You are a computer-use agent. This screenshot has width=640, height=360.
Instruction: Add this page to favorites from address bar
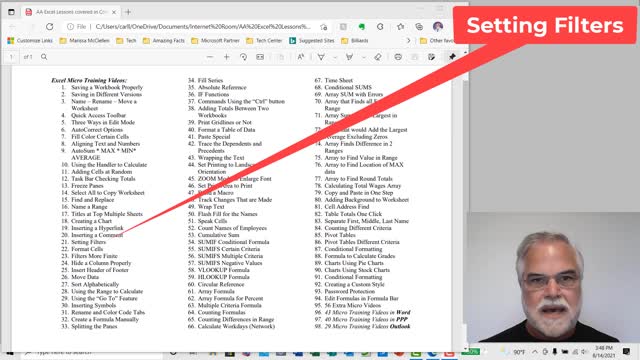324,27
